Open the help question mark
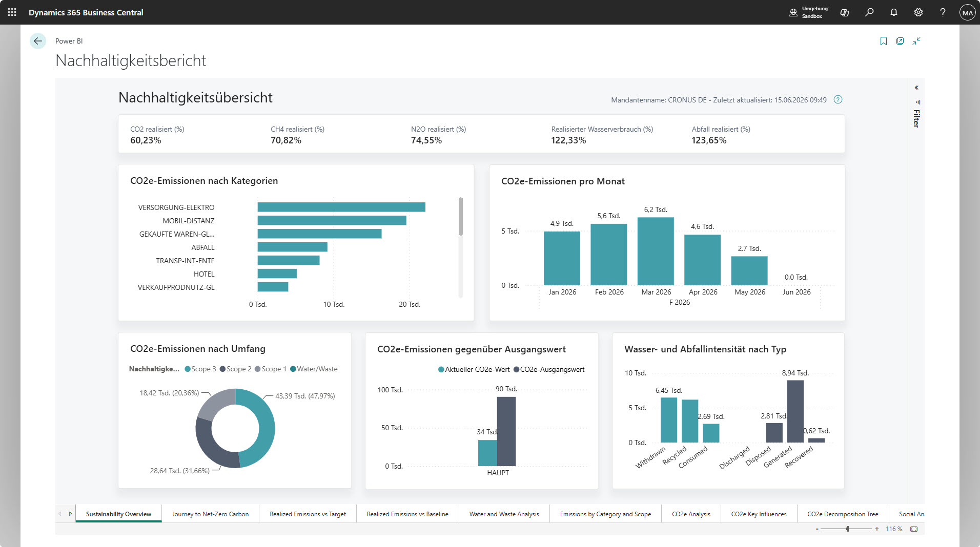The width and height of the screenshot is (980, 547). pyautogui.click(x=943, y=12)
